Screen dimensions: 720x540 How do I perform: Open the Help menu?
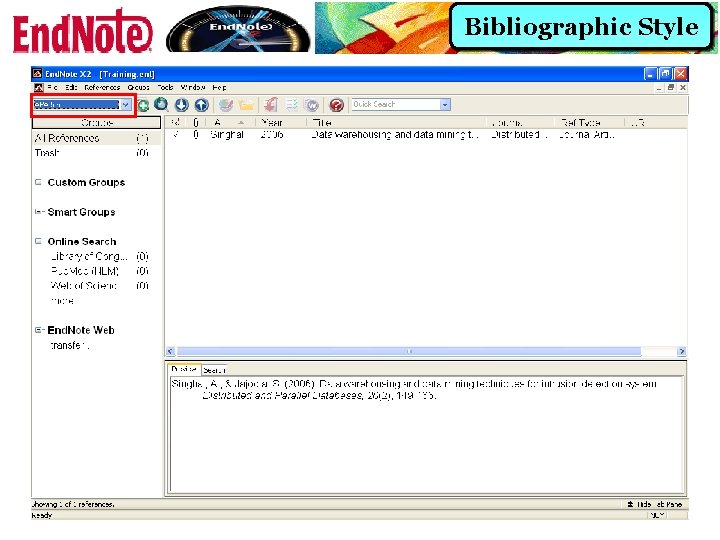[219, 87]
